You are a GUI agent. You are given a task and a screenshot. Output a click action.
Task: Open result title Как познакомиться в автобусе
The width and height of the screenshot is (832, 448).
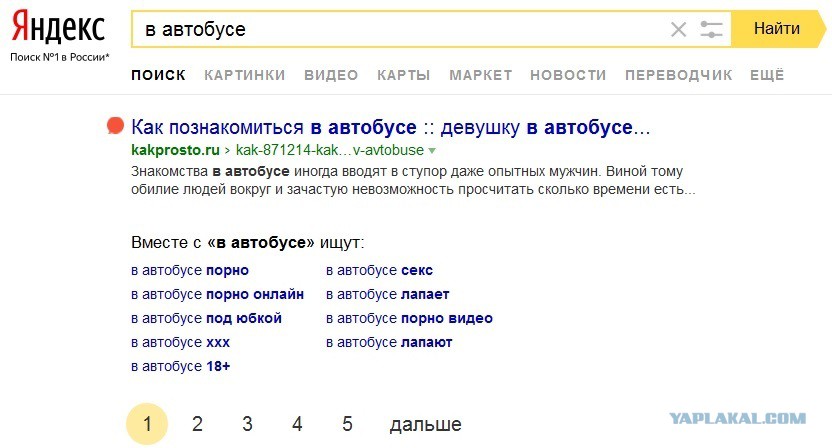coord(391,127)
